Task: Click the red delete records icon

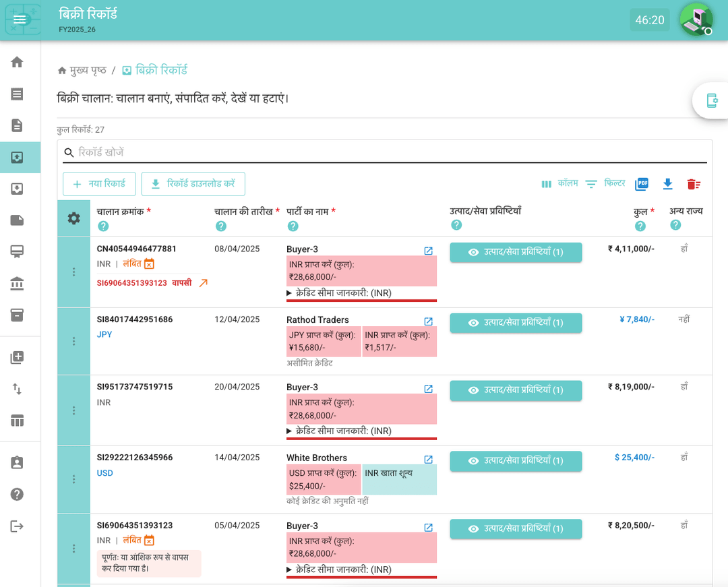Action: [x=694, y=184]
